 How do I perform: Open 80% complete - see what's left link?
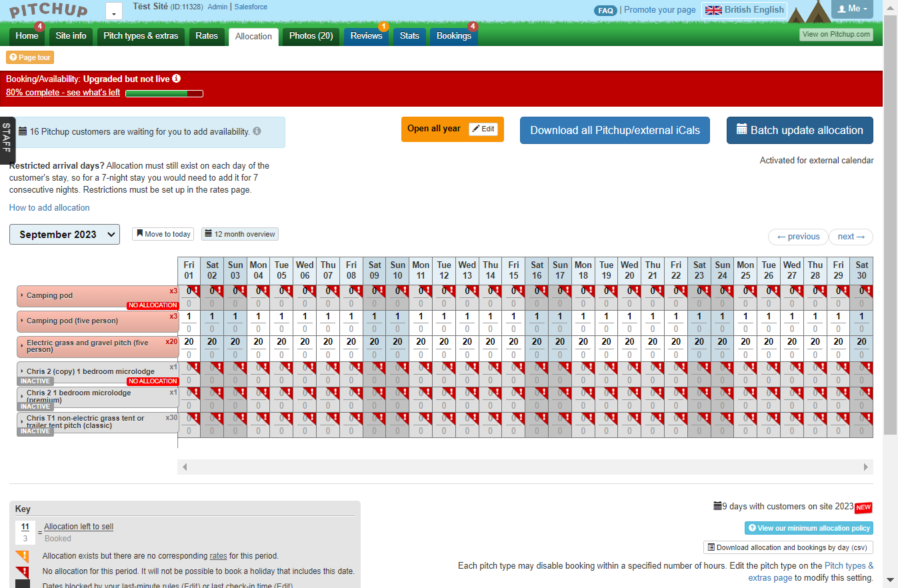coord(63,93)
